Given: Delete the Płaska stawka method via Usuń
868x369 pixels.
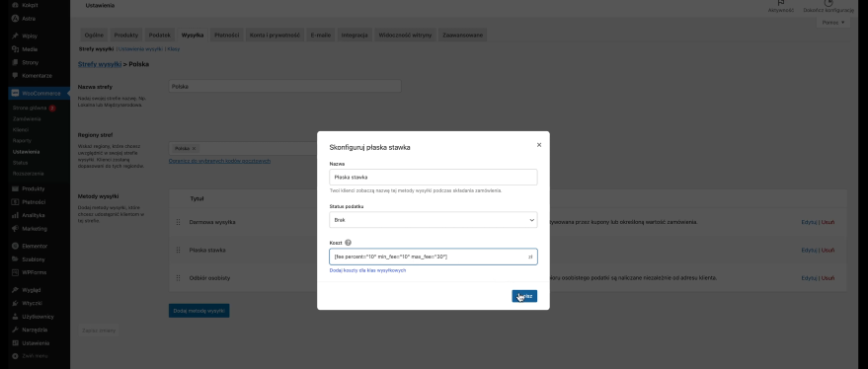Looking at the screenshot, I should pos(829,250).
